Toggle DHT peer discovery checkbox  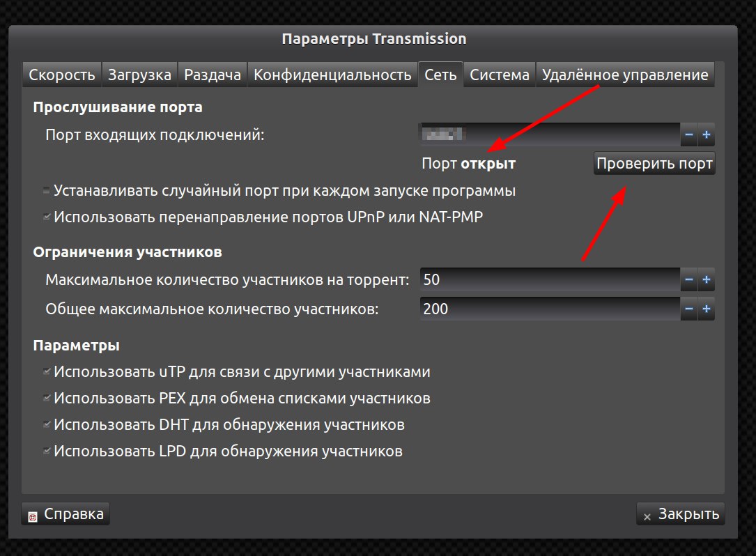tap(47, 425)
